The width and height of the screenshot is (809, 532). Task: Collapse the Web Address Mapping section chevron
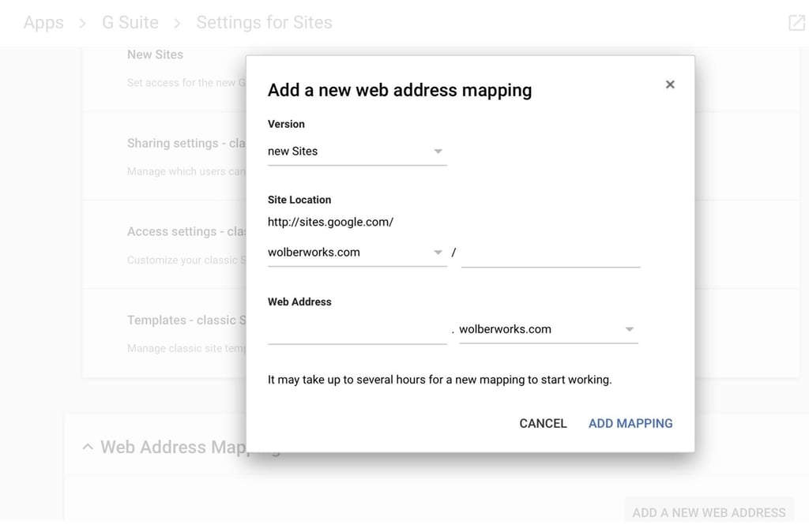(x=88, y=447)
